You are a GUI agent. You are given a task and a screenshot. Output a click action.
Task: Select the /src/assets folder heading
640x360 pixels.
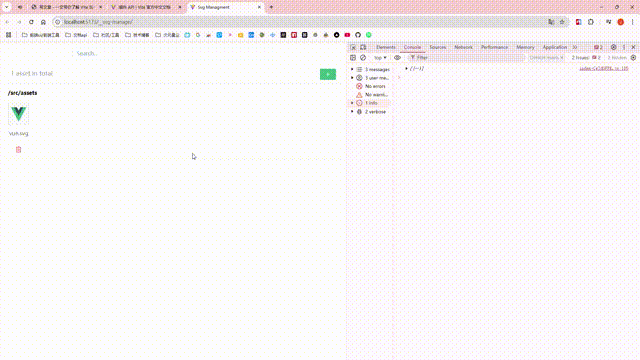click(x=22, y=93)
